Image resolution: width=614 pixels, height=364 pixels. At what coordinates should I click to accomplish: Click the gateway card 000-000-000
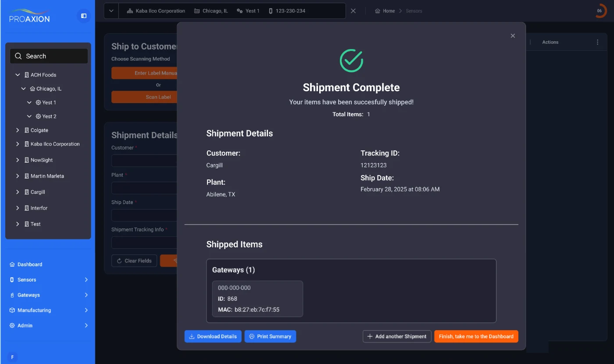(x=257, y=299)
